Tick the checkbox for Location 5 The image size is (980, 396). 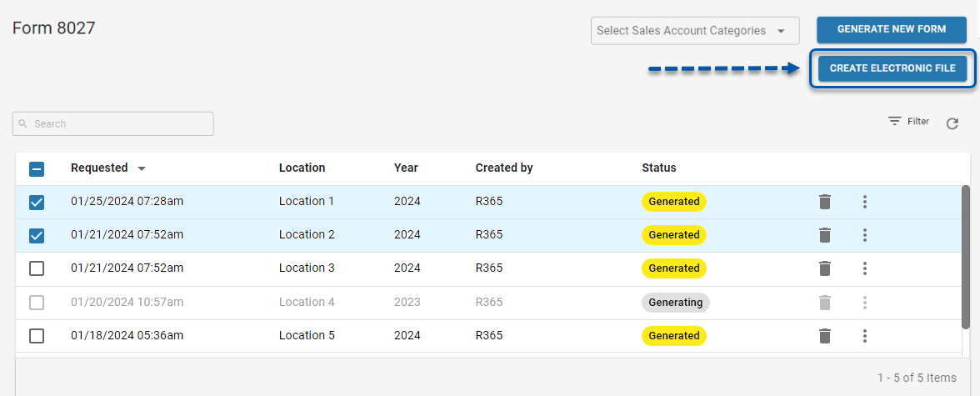[x=37, y=336]
